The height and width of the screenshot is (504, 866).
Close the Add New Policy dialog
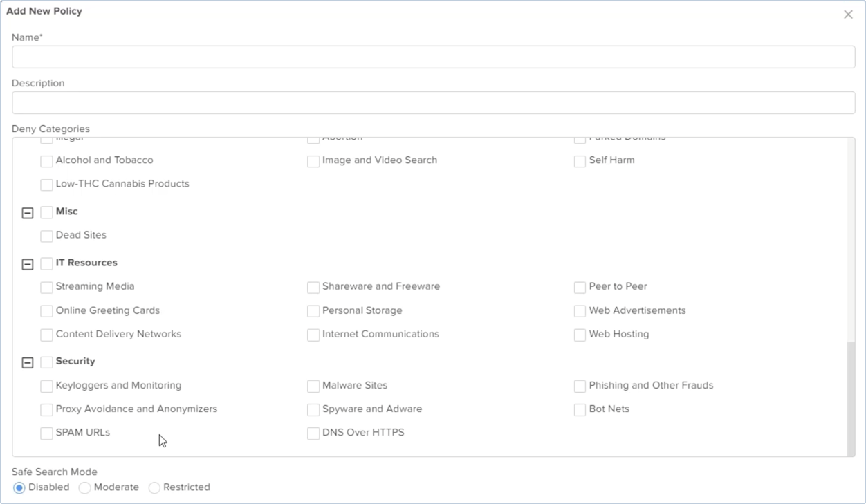tap(850, 14)
